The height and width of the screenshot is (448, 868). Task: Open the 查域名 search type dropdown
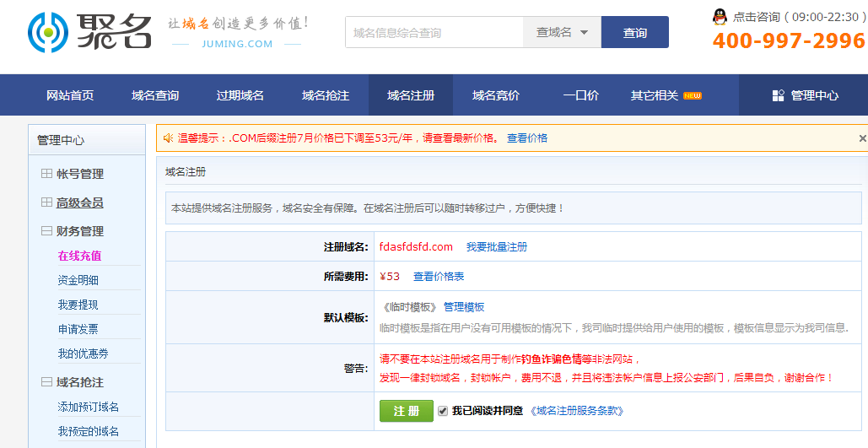coord(562,32)
